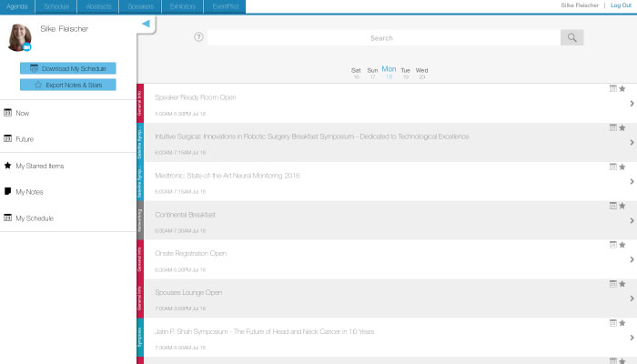
Task: Open Jatin P. Shah Symposium details chevron
Action: pos(632,338)
